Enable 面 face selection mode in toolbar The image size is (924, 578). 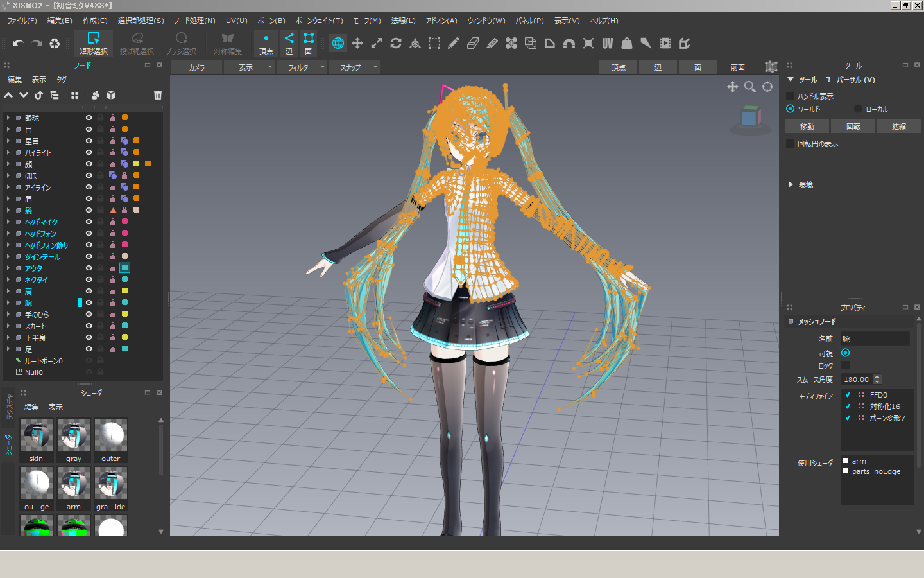click(x=309, y=44)
